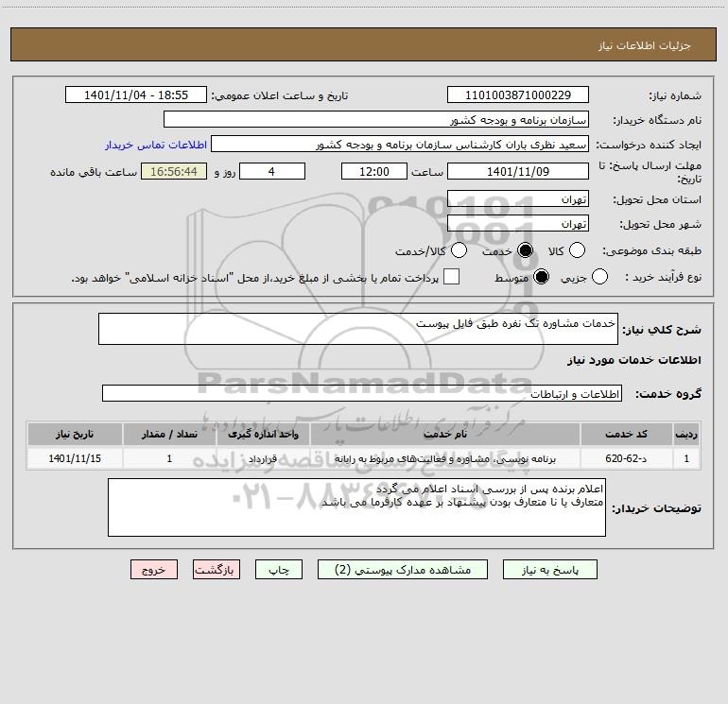Click the row number cell 1 under ردیف
The image size is (728, 704).
(x=686, y=458)
